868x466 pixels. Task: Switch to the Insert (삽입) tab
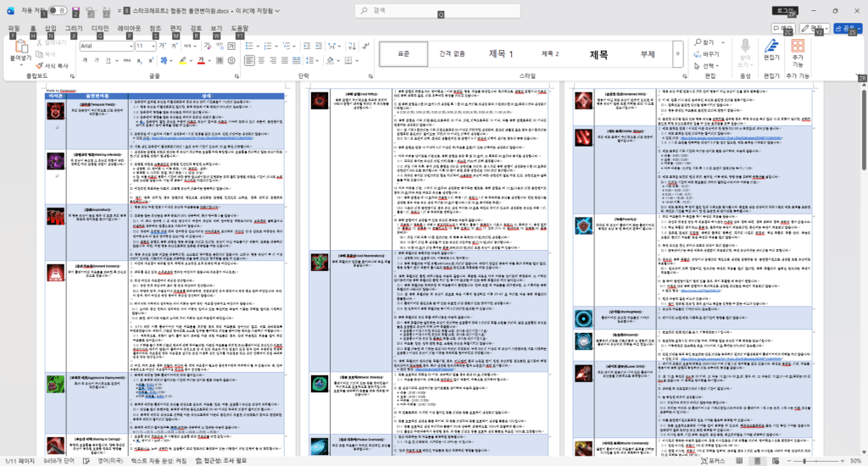50,28
